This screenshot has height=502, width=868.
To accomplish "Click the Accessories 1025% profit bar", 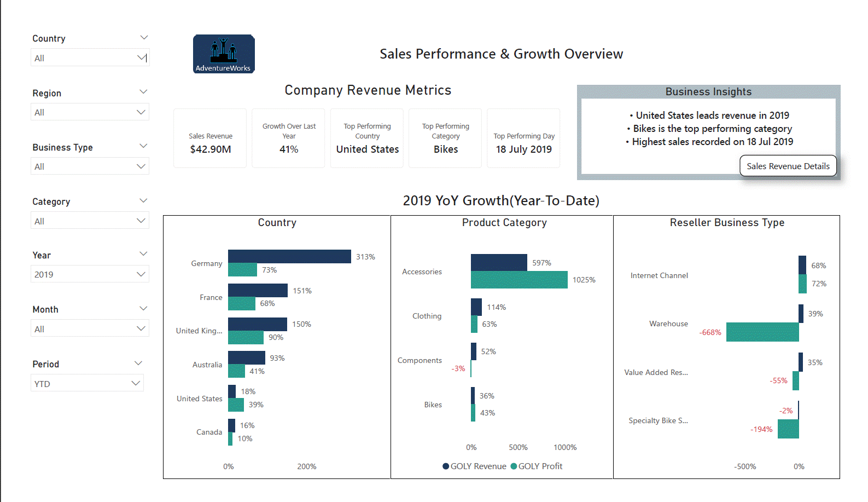I will [519, 280].
